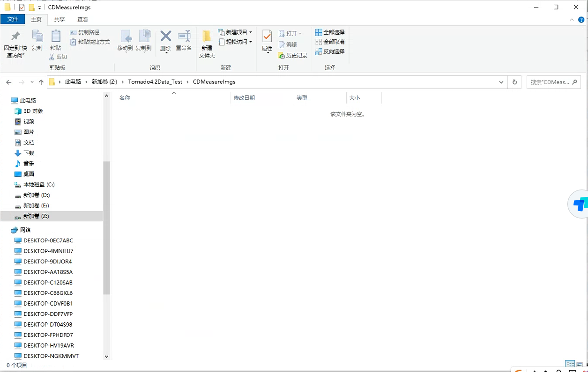Click the Help question mark icon
The width and height of the screenshot is (588, 372).
pos(581,20)
